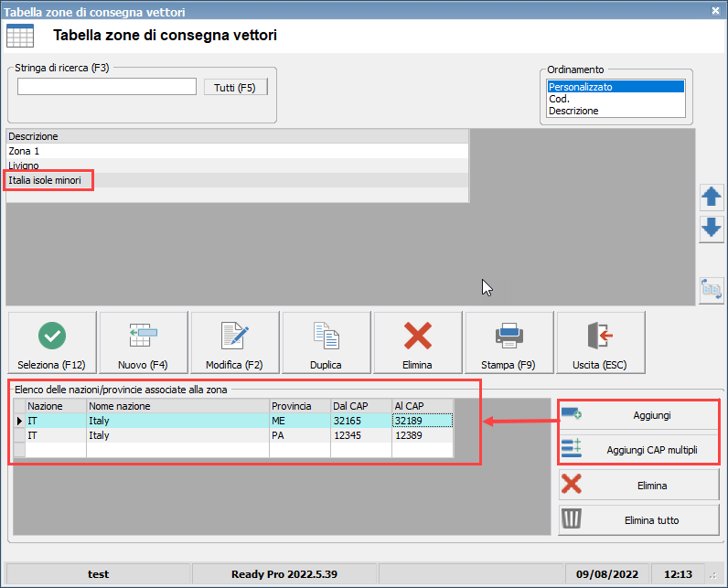Viewport: 728px width, 588px height.
Task: Move selected zone up with blue arrow
Action: pos(712,197)
